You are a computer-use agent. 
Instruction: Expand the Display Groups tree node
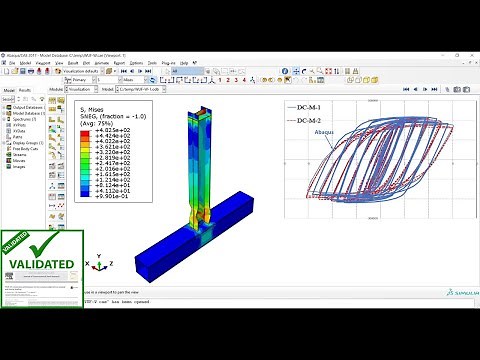click(4, 143)
